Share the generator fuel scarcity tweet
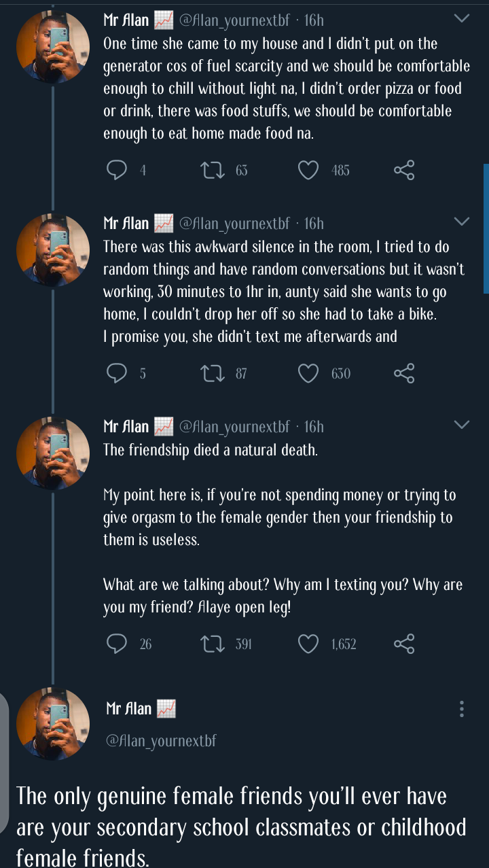The height and width of the screenshot is (868, 489). (x=404, y=170)
